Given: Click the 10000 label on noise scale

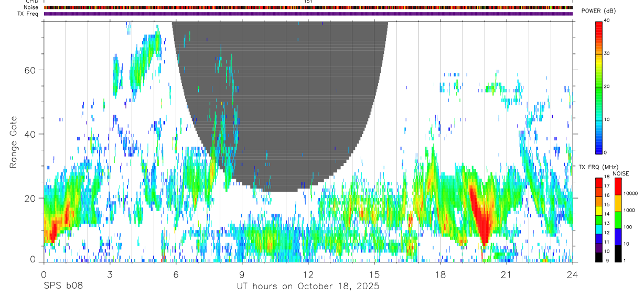Looking at the screenshot, I should (630, 193).
